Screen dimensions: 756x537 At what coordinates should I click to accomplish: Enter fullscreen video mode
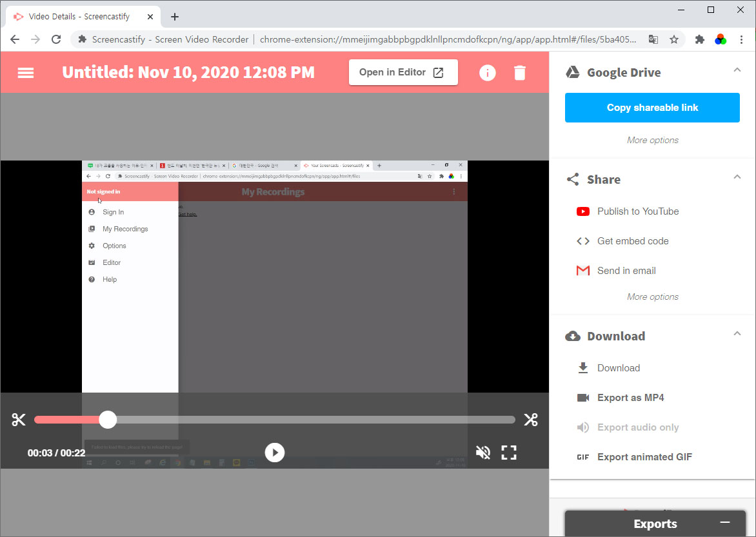point(509,452)
